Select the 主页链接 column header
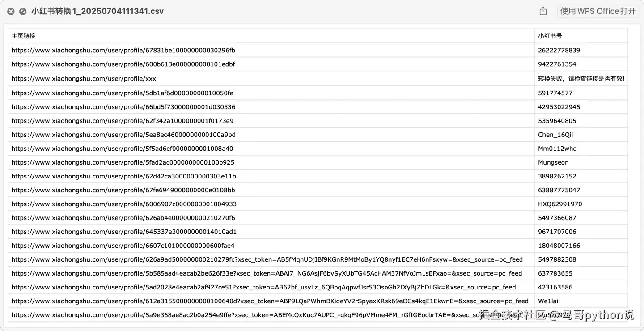This screenshot has width=644, height=331. [x=23, y=36]
